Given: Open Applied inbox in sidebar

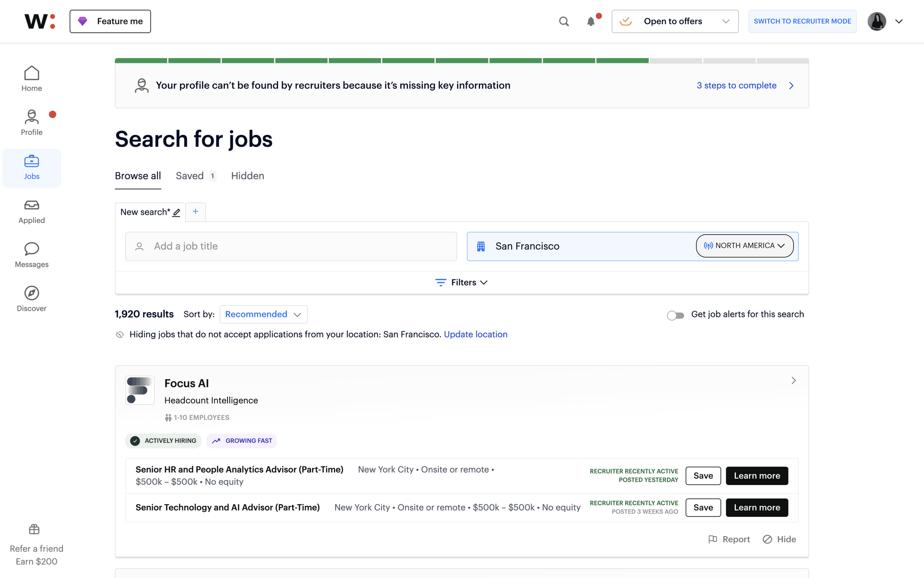Looking at the screenshot, I should (32, 212).
